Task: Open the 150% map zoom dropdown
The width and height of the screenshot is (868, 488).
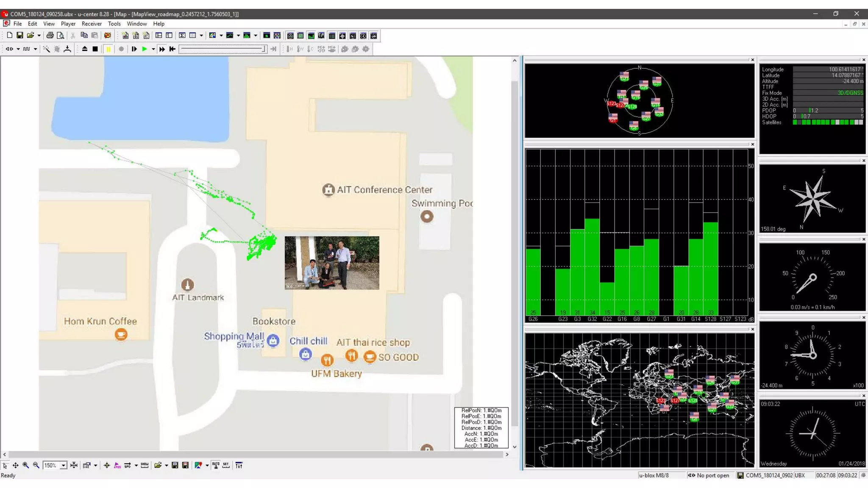Action: (x=63, y=466)
